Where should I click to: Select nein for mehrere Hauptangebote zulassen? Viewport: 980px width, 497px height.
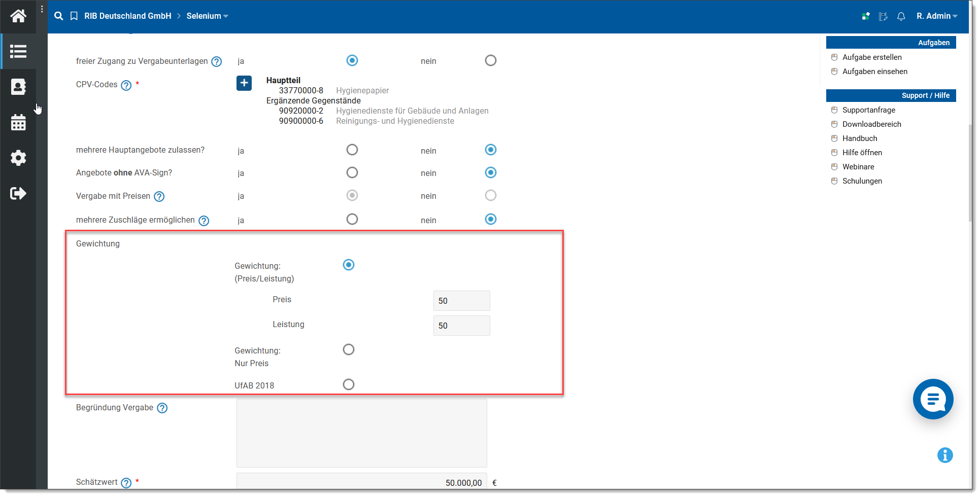491,150
